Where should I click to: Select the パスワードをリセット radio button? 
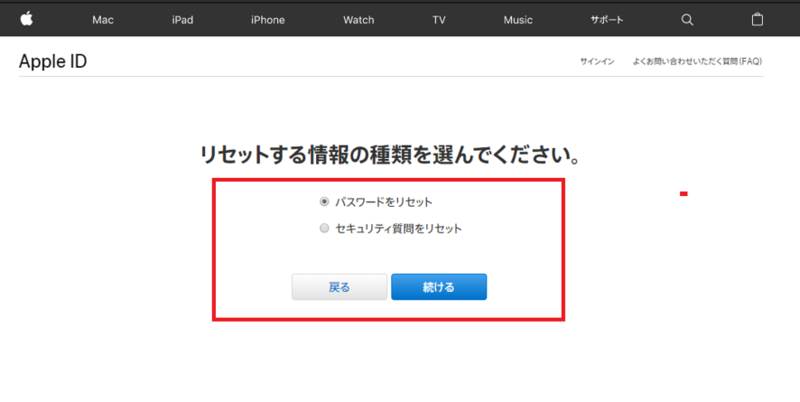click(x=324, y=202)
